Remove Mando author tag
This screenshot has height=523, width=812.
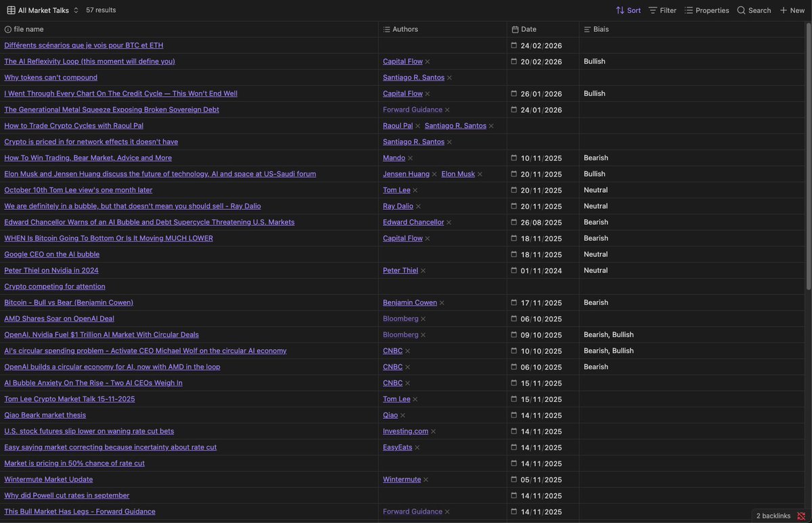point(410,158)
